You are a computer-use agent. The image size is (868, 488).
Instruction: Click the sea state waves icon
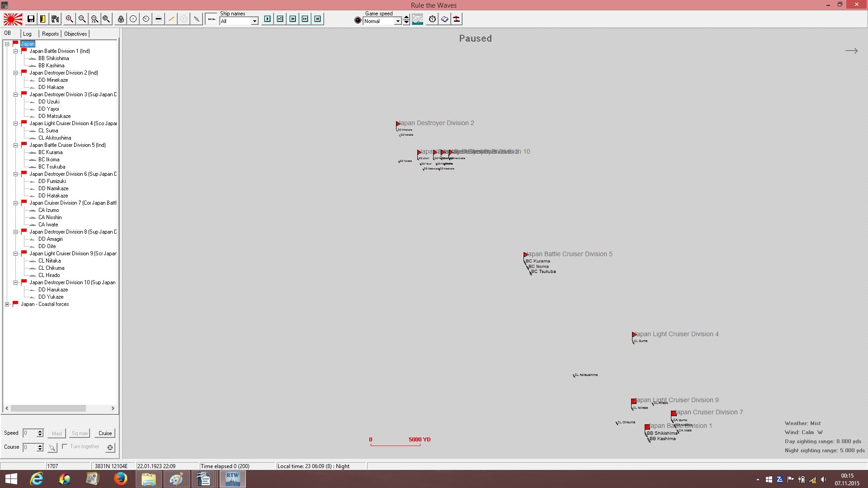418,19
